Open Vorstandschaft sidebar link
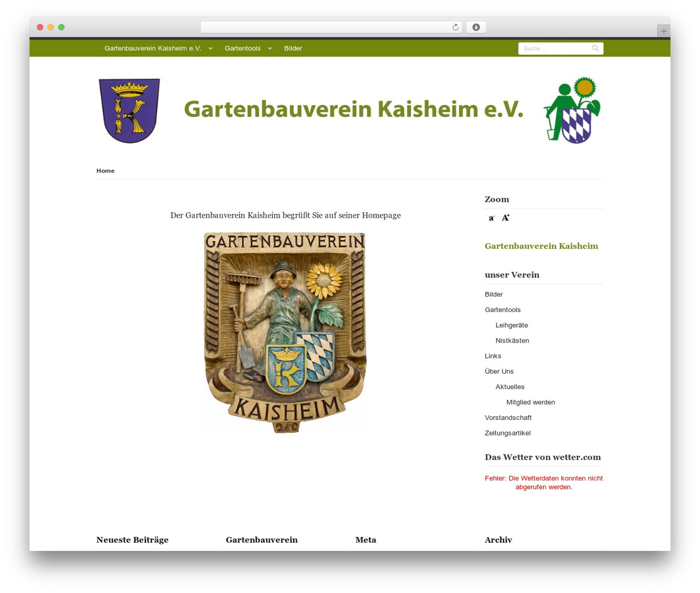Screen dimensions: 700x593 (508, 417)
